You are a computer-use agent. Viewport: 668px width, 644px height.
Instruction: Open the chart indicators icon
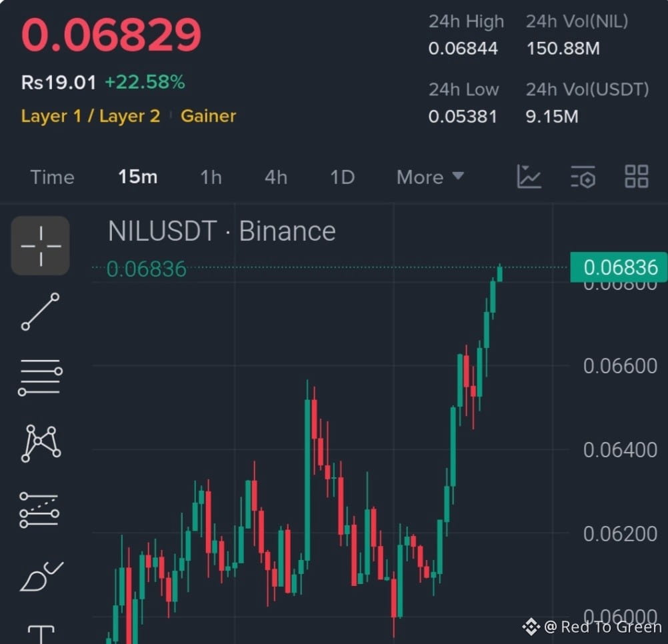click(529, 176)
